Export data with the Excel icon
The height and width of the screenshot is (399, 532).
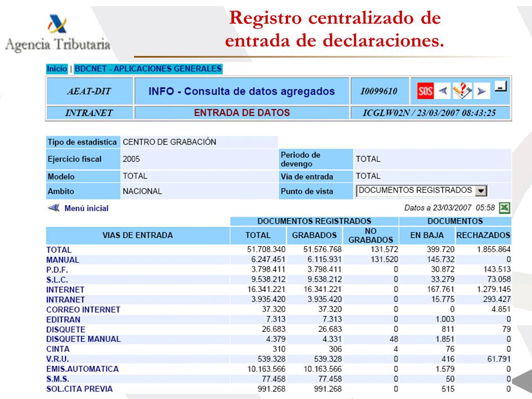[x=504, y=208]
